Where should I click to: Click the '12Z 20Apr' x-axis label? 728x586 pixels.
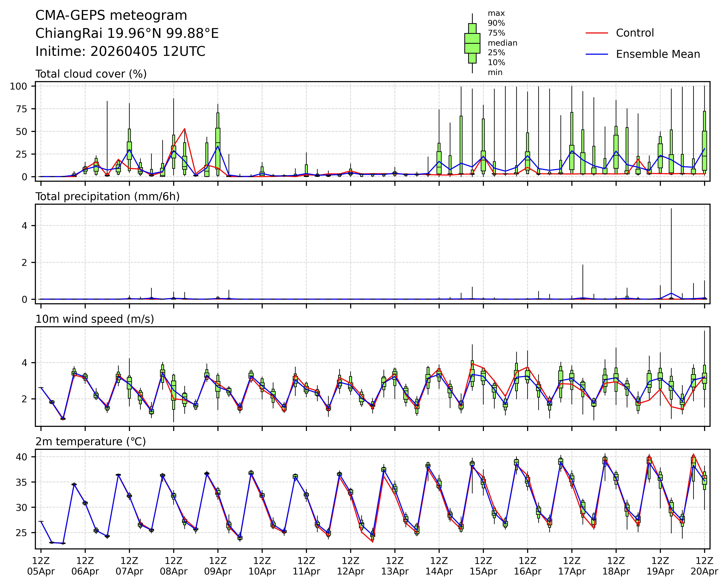point(704,566)
